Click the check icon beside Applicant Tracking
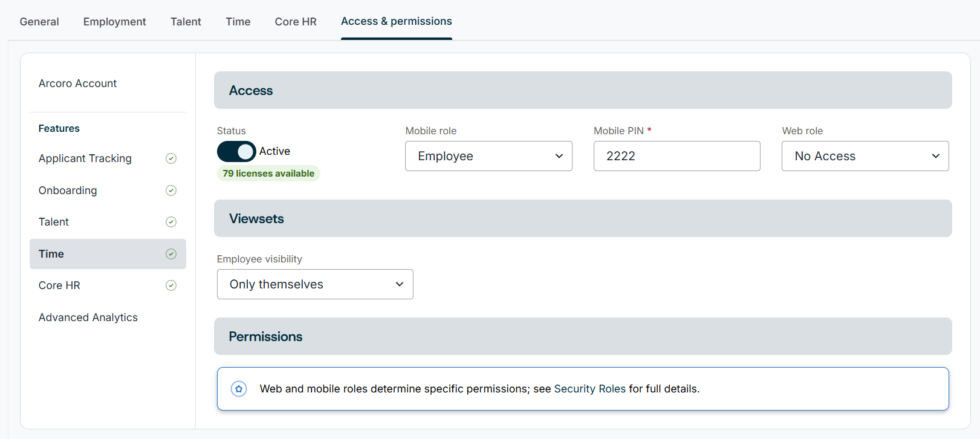 [171, 158]
